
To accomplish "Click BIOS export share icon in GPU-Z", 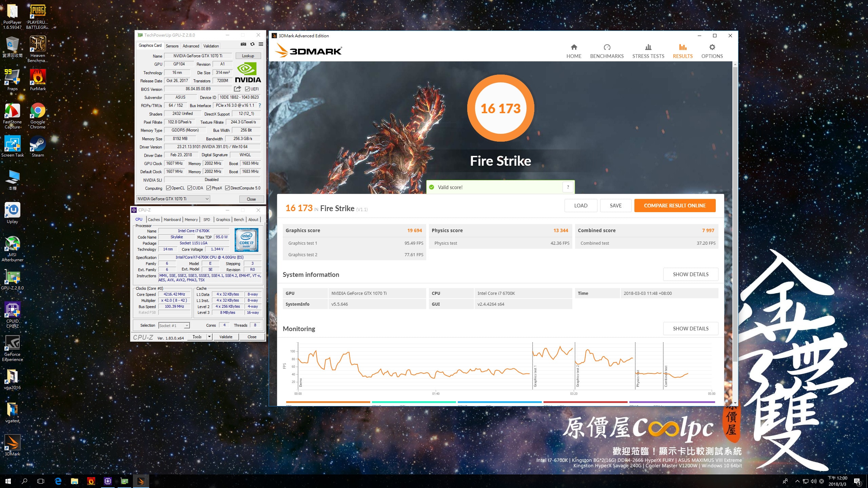I will tap(237, 89).
